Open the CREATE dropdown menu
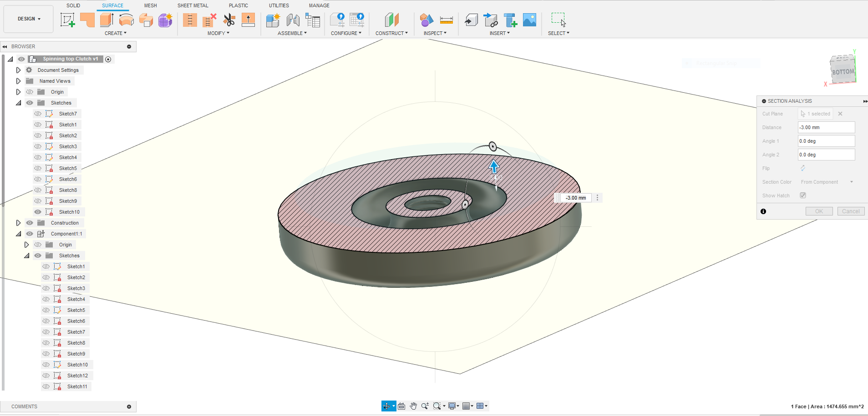 [116, 33]
